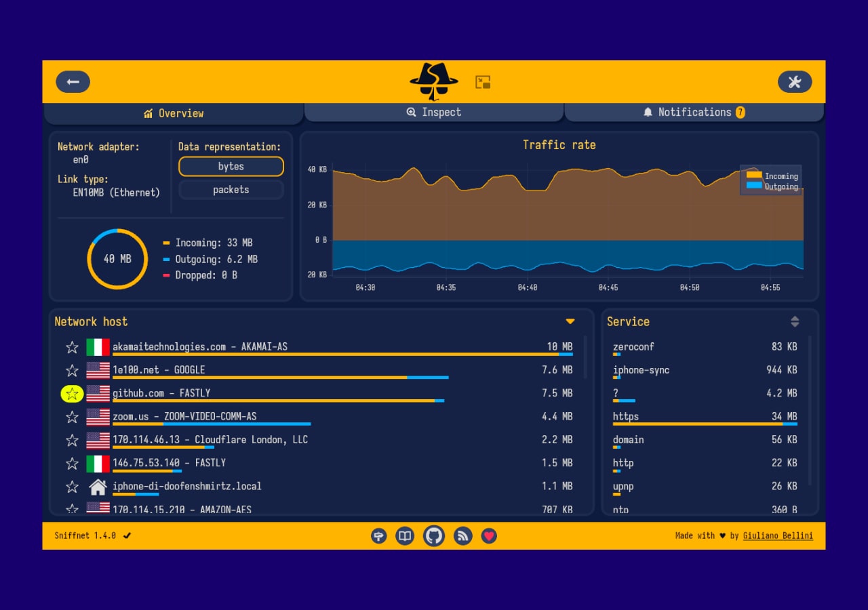Click the Sniffnet mascot logo in the header
Viewport: 868px width, 610px height.
[x=434, y=81]
